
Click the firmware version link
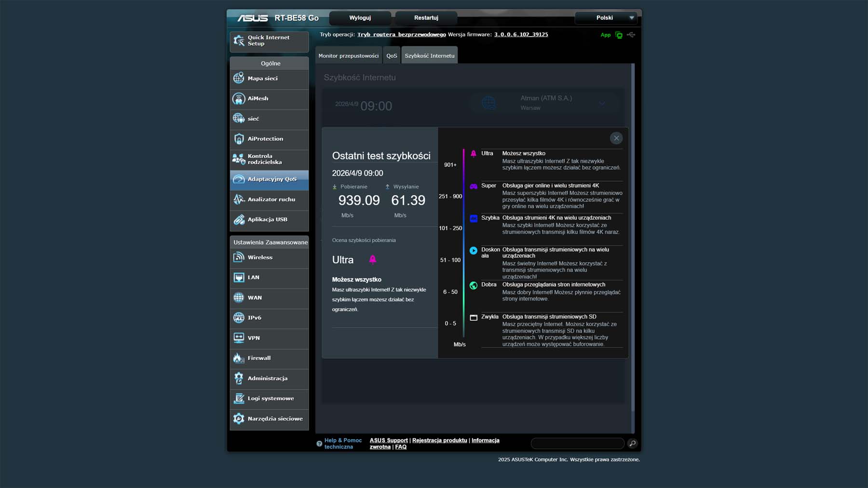coord(521,35)
